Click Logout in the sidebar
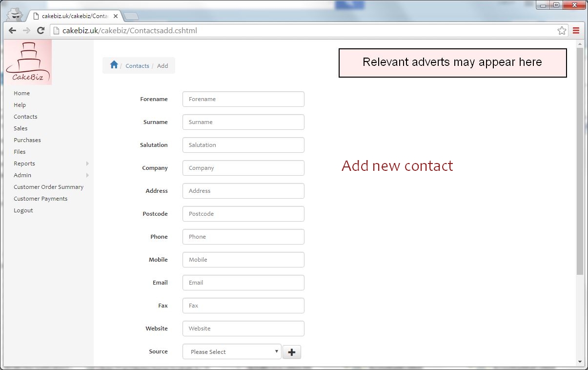 click(23, 210)
